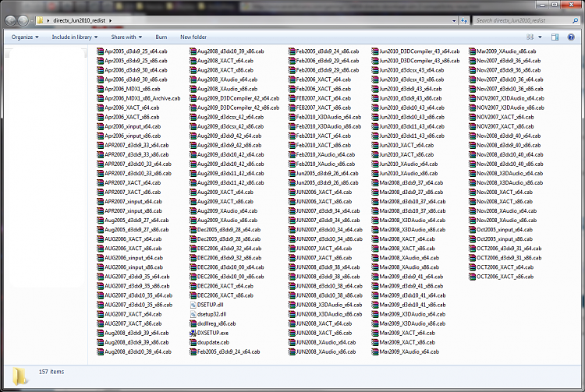Click the Burn toolbar button
The image size is (585, 392).
tap(161, 37)
